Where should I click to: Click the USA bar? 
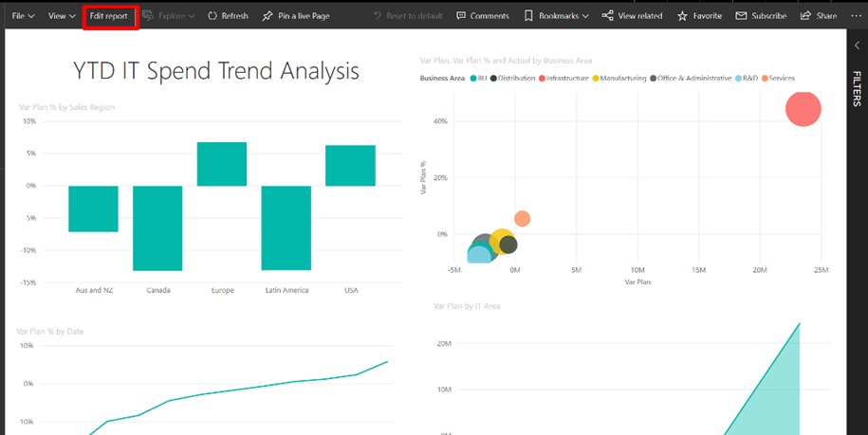click(350, 165)
